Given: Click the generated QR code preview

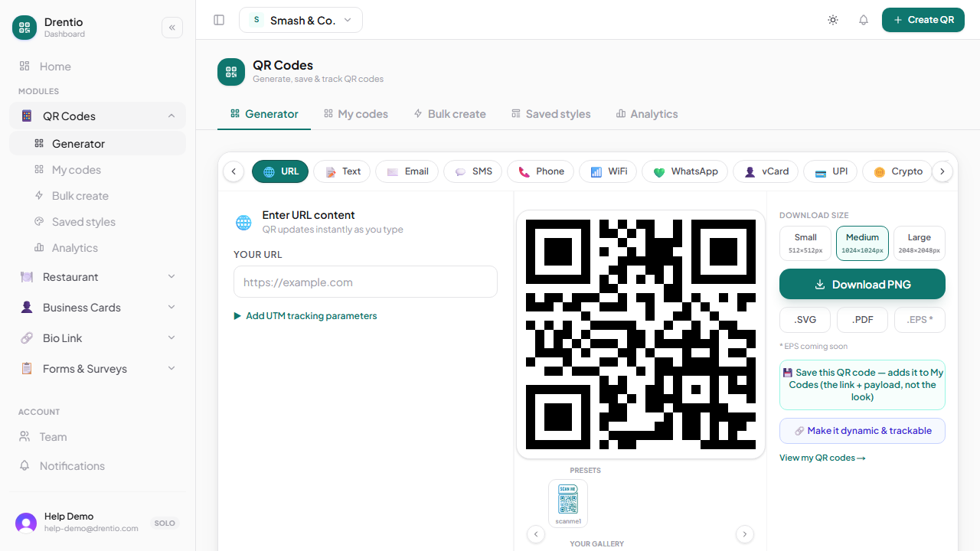Looking at the screenshot, I should pyautogui.click(x=641, y=334).
